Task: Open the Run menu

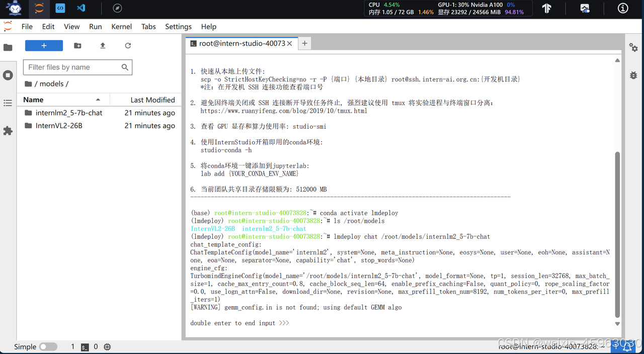Action: tap(96, 27)
